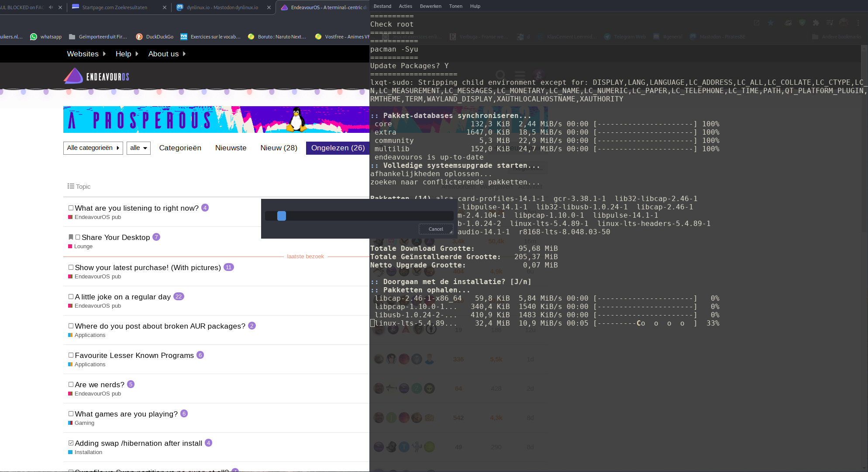Image resolution: width=868 pixels, height=472 pixels.
Task: Click the progress bar in the dialog
Action: coord(358,216)
